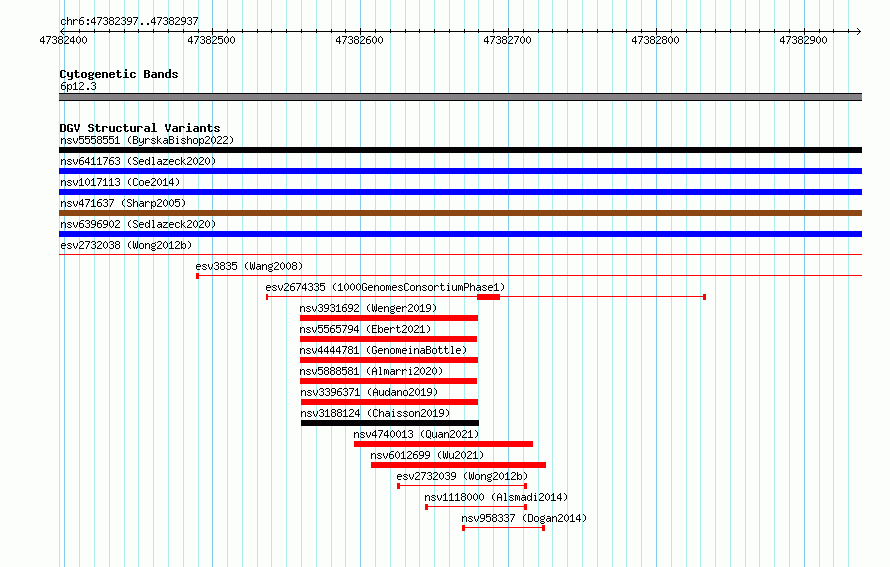
Task: Select black bar under nsv3188124
Action: pyautogui.click(x=390, y=423)
